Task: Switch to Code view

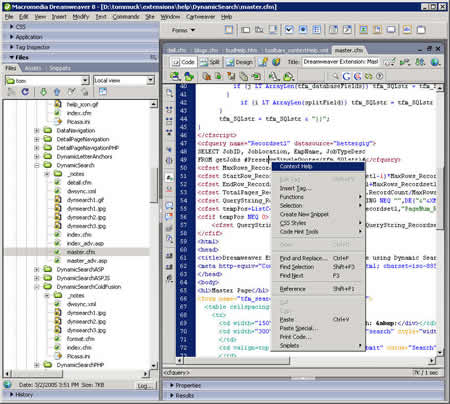Action: (x=183, y=62)
